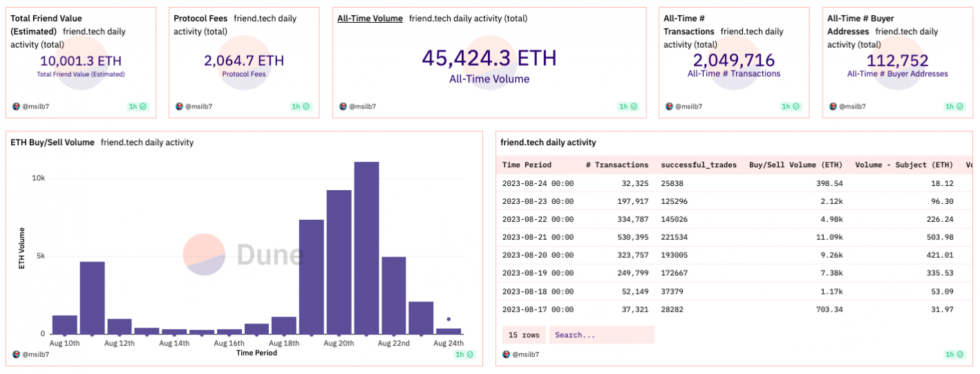Viewport: 980px width, 374px height.
Task: Sort by the # Transactions column header
Action: click(616, 165)
